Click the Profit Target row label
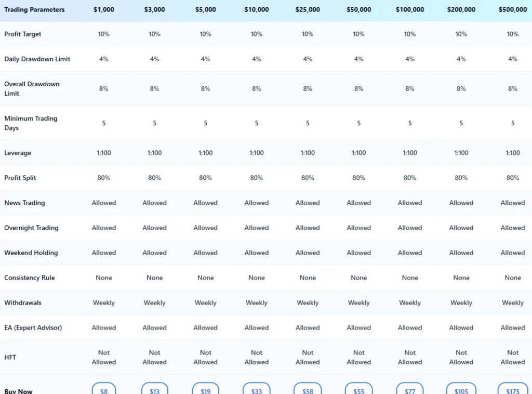This screenshot has height=394, width=532. click(x=23, y=34)
